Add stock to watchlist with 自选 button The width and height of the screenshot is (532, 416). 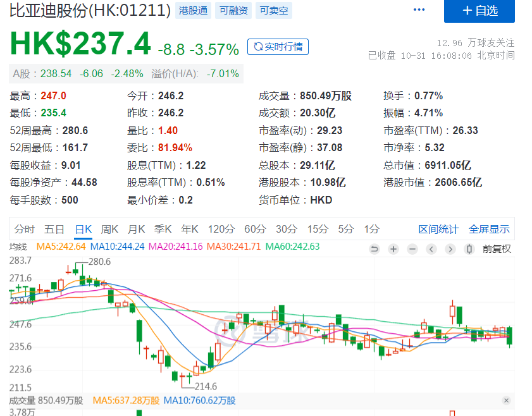(x=479, y=11)
